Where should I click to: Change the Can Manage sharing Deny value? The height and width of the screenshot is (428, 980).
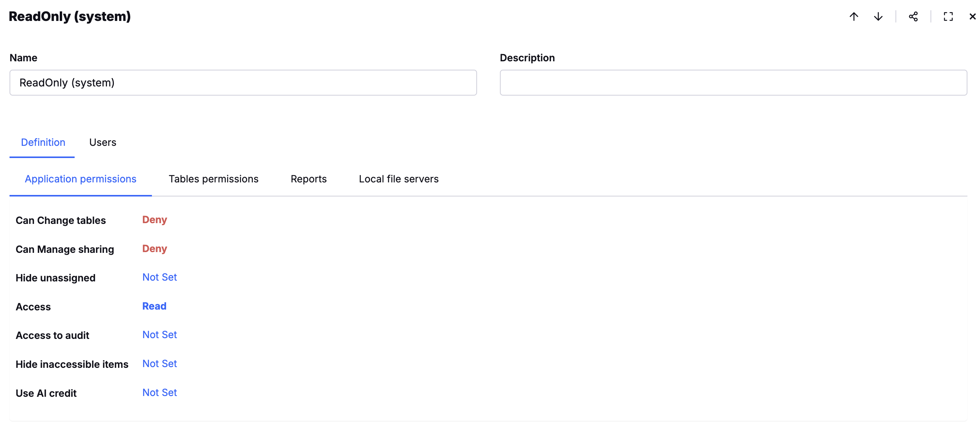coord(155,249)
